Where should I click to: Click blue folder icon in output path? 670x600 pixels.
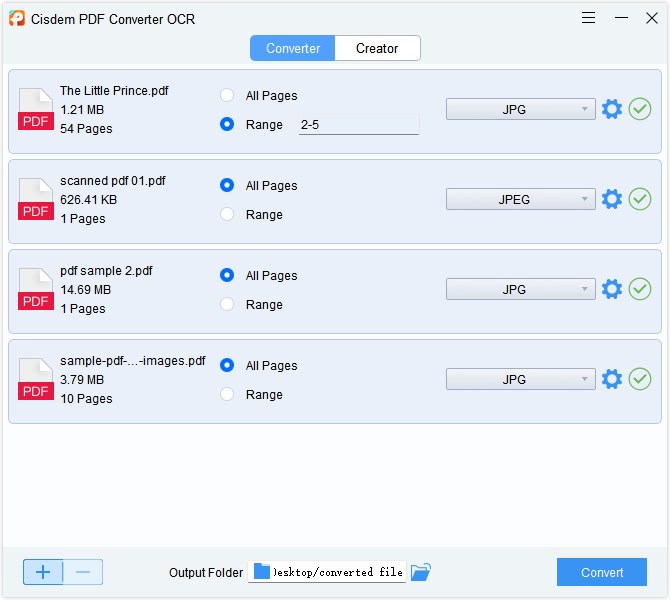[x=262, y=571]
